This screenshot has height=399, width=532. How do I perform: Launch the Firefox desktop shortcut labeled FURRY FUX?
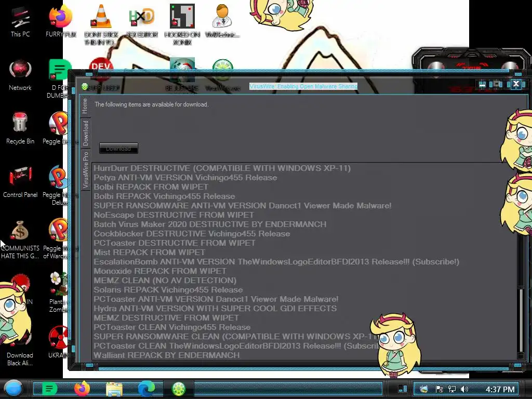pos(61,21)
